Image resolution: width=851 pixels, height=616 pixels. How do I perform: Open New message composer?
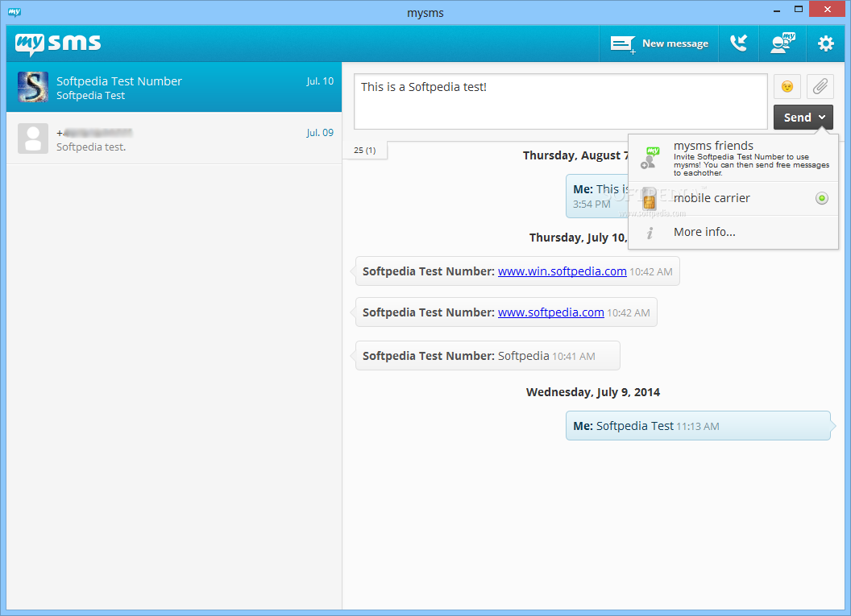659,44
